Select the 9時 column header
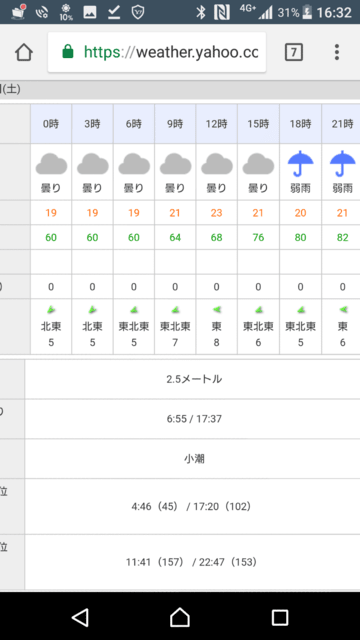Image resolution: width=360 pixels, height=640 pixels. point(175,124)
